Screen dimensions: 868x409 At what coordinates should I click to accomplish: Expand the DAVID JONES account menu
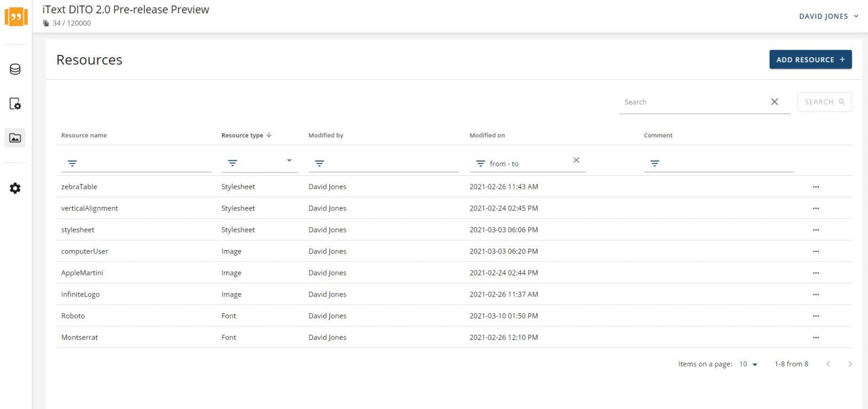point(829,16)
